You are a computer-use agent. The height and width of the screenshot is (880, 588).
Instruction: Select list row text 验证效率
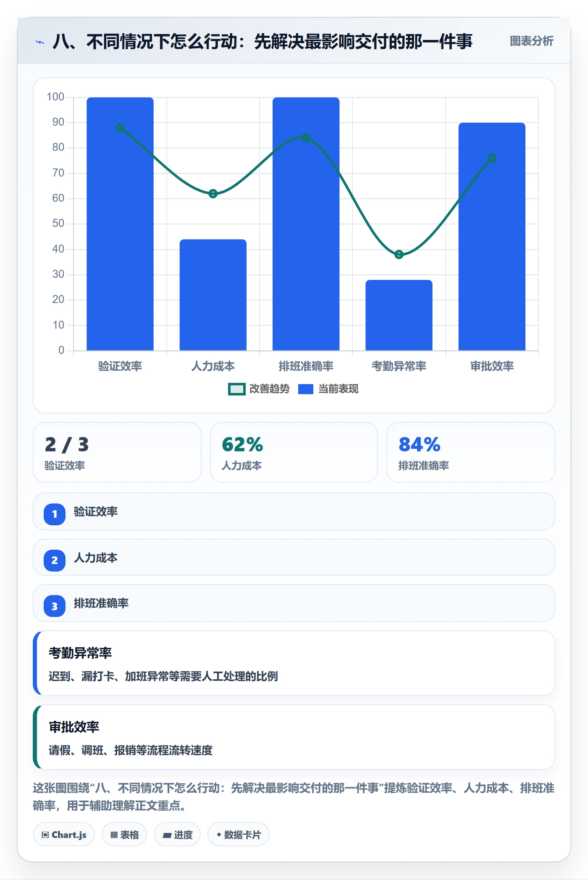tap(96, 512)
